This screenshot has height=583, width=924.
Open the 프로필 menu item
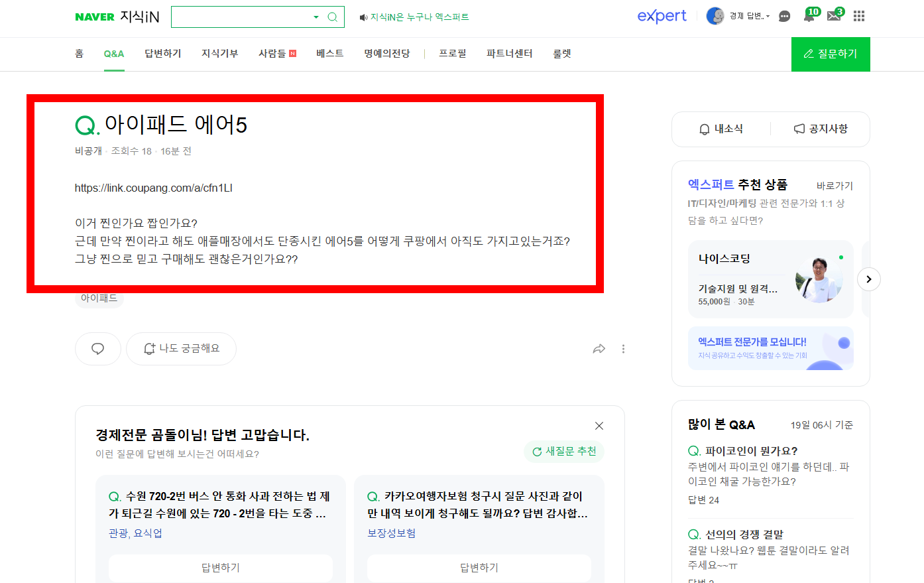point(453,54)
